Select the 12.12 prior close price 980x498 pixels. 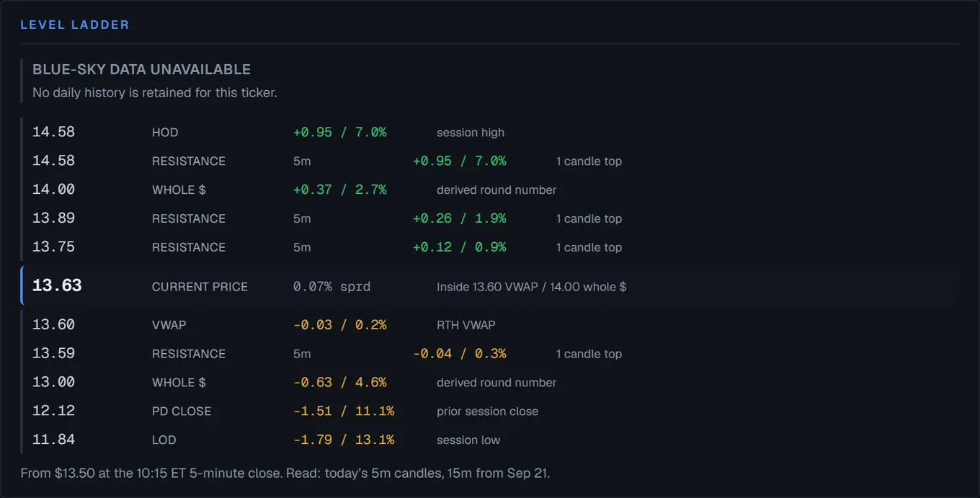[53, 412]
